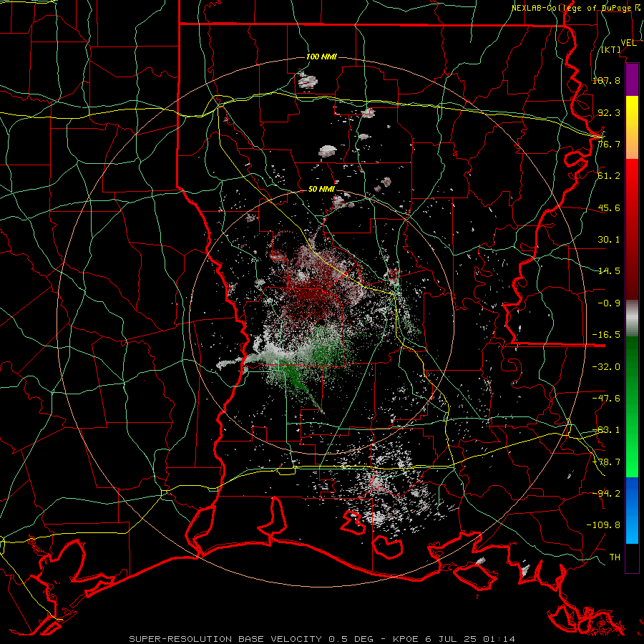
Task: Click the 100 NMI range ring label
Action: [x=321, y=57]
